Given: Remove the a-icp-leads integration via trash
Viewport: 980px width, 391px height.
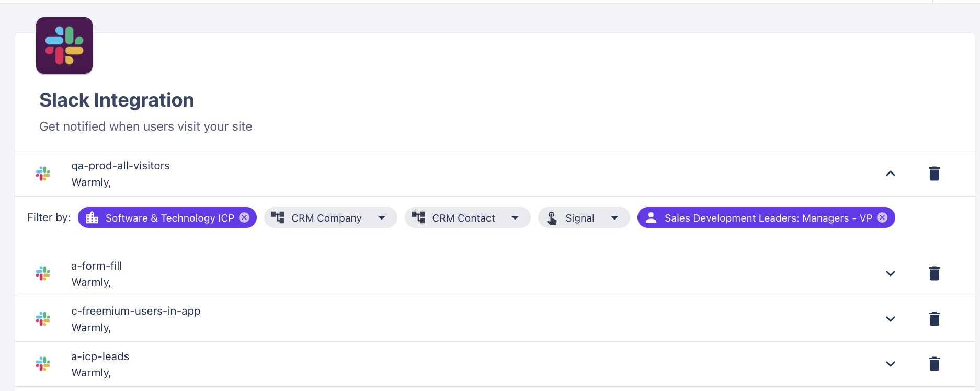Looking at the screenshot, I should (934, 364).
